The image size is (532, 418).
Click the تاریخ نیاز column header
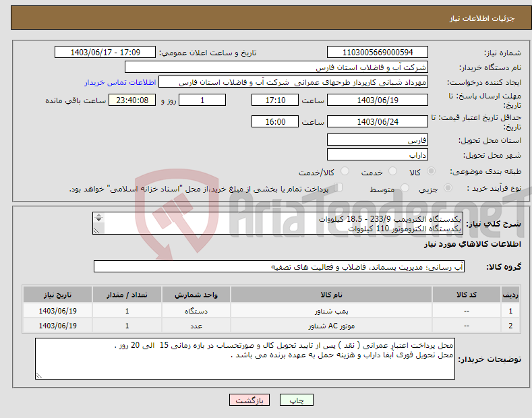click(x=58, y=295)
